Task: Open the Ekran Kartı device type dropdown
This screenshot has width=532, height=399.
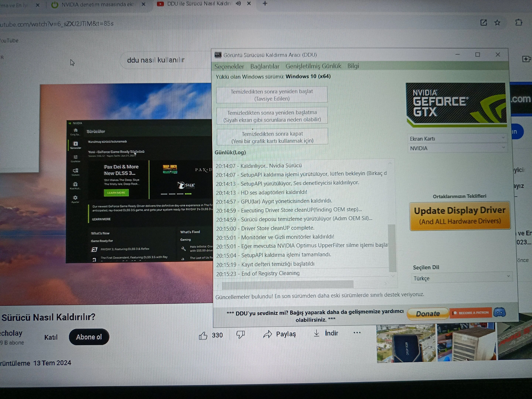Action: coord(457,138)
